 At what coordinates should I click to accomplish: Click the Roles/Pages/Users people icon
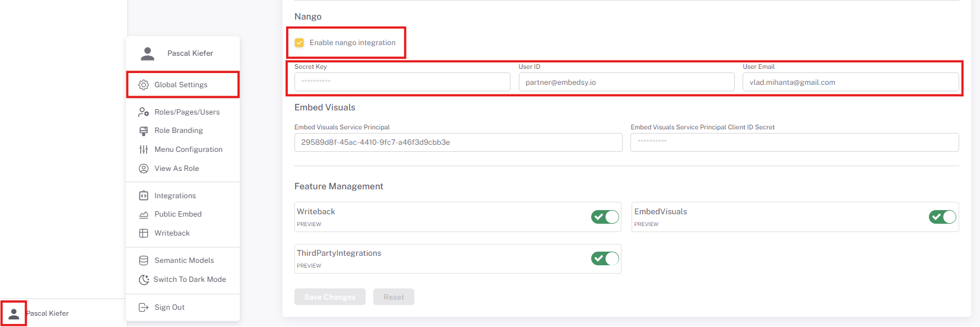144,112
